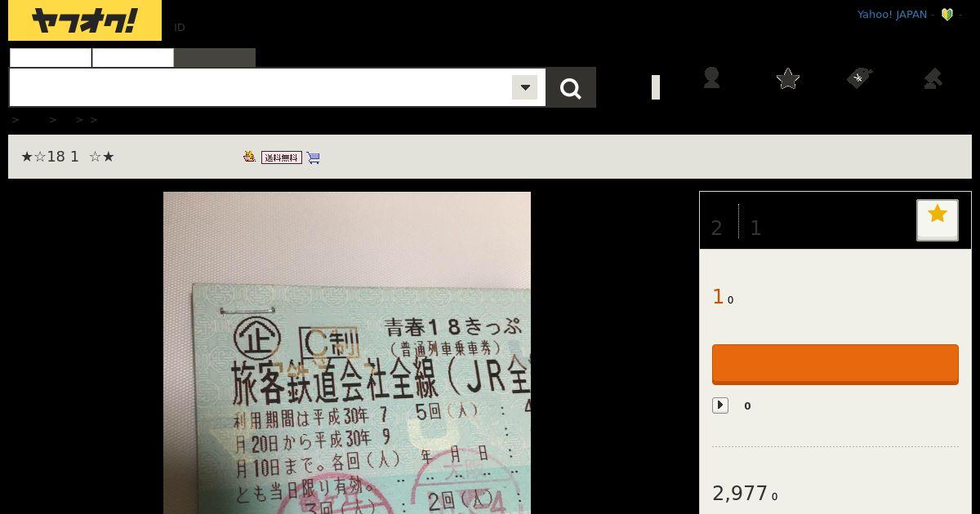Select the dark gray search tab
Viewport: 980px width, 514px height.
tap(215, 58)
